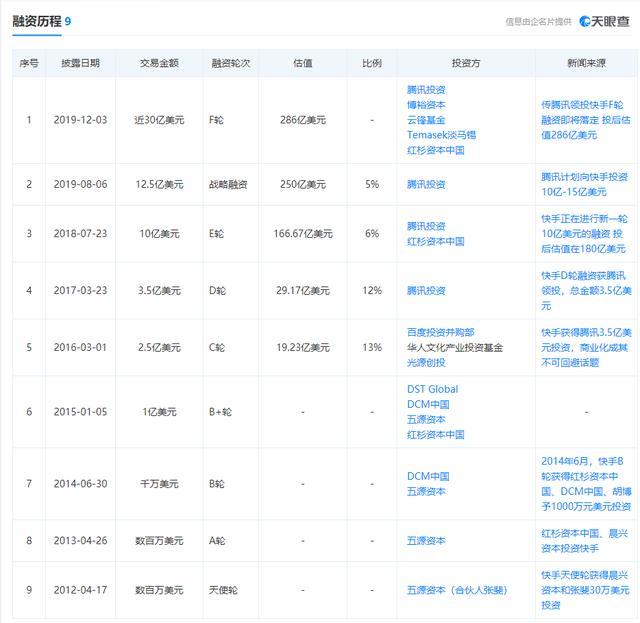Open Temasek淡马锡 investor link
The height and width of the screenshot is (623, 640).
point(442,135)
